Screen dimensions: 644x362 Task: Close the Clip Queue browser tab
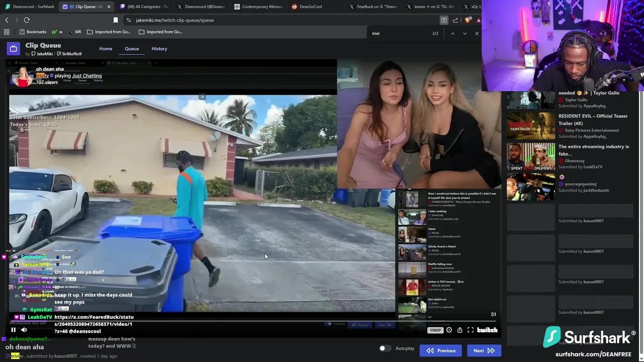coord(109,7)
